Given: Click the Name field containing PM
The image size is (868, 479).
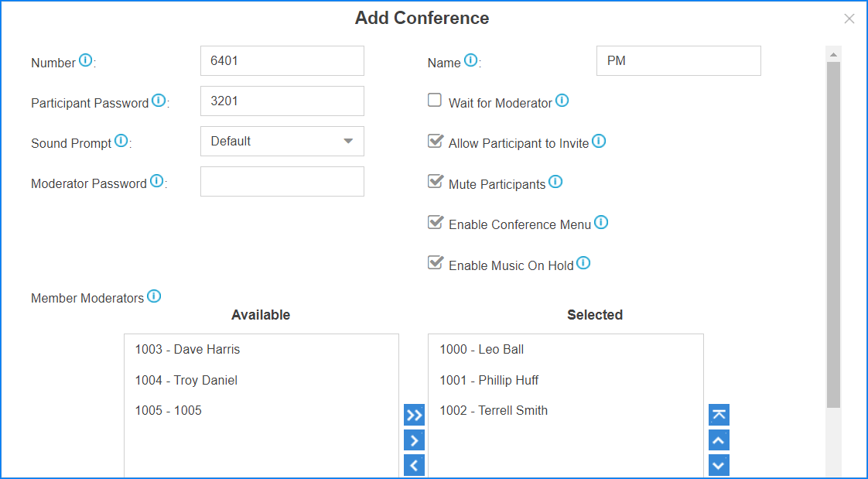Looking at the screenshot, I should click(678, 60).
